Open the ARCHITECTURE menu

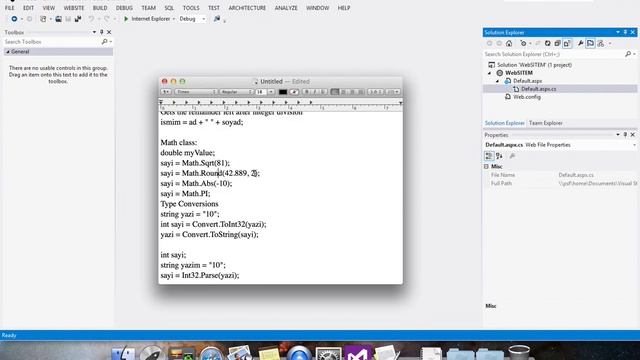[x=247, y=8]
